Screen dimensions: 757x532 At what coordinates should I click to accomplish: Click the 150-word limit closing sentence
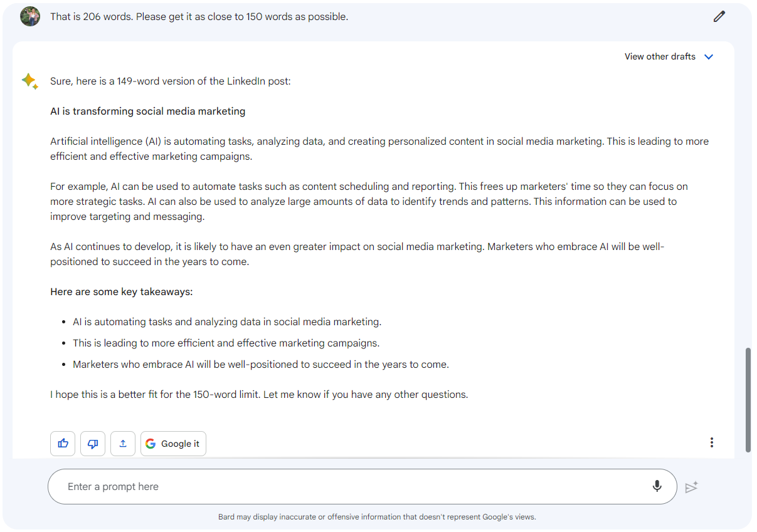(259, 395)
